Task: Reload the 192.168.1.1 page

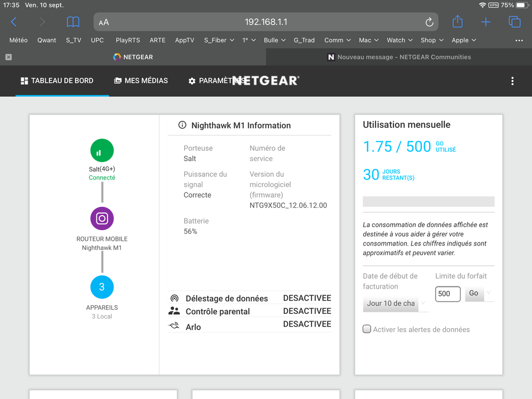Action: [x=429, y=22]
